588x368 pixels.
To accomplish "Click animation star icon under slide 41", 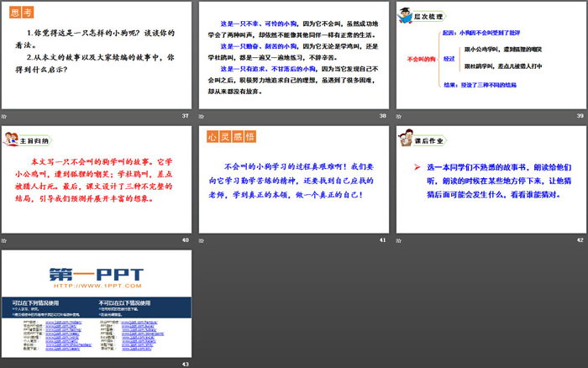I will (x=202, y=240).
